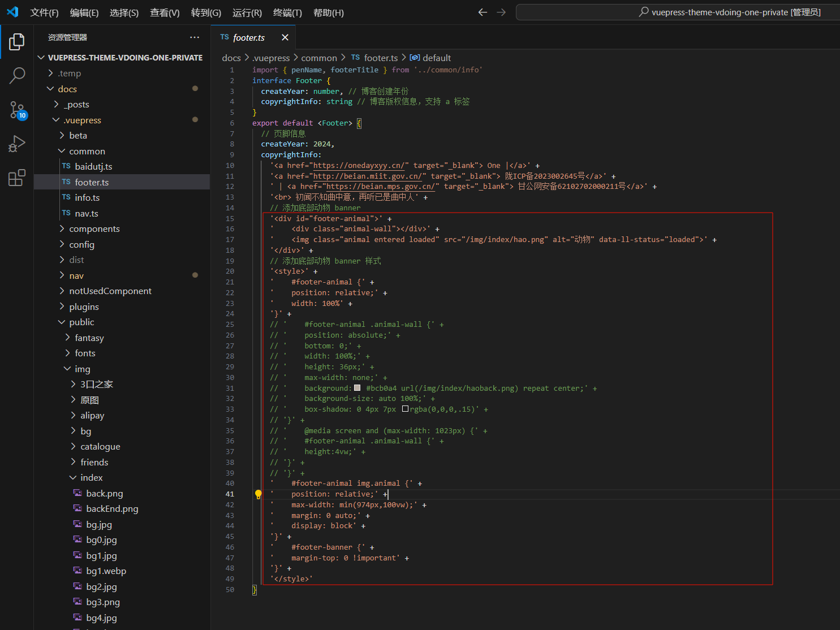Open Source Control view with 10 badge
The image size is (840, 630).
tap(17, 110)
